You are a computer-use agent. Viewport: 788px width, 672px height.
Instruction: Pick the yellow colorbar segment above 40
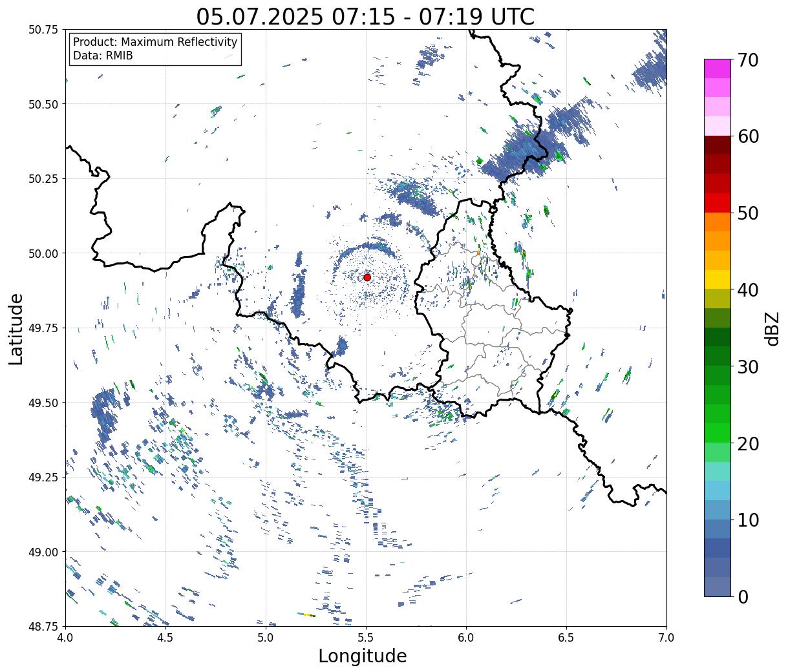(718, 279)
